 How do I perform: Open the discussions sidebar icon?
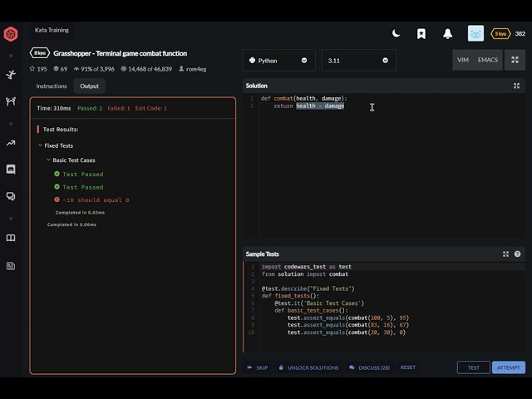(x=11, y=196)
